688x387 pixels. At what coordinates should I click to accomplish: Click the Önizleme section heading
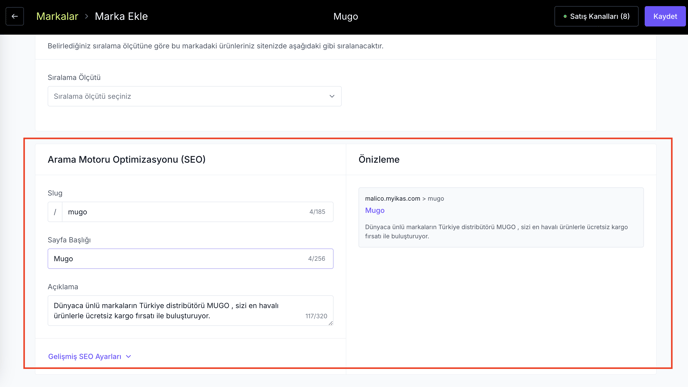coord(379,159)
